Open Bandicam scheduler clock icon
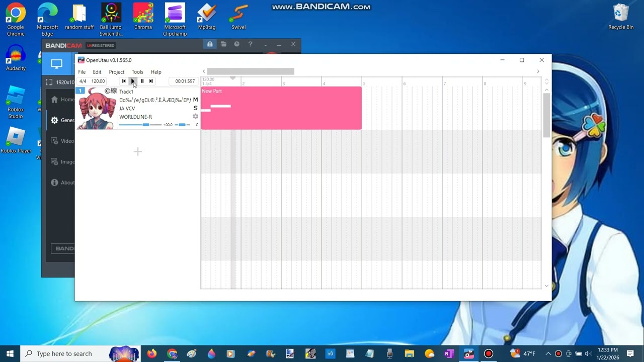644x362 pixels. 236,44
